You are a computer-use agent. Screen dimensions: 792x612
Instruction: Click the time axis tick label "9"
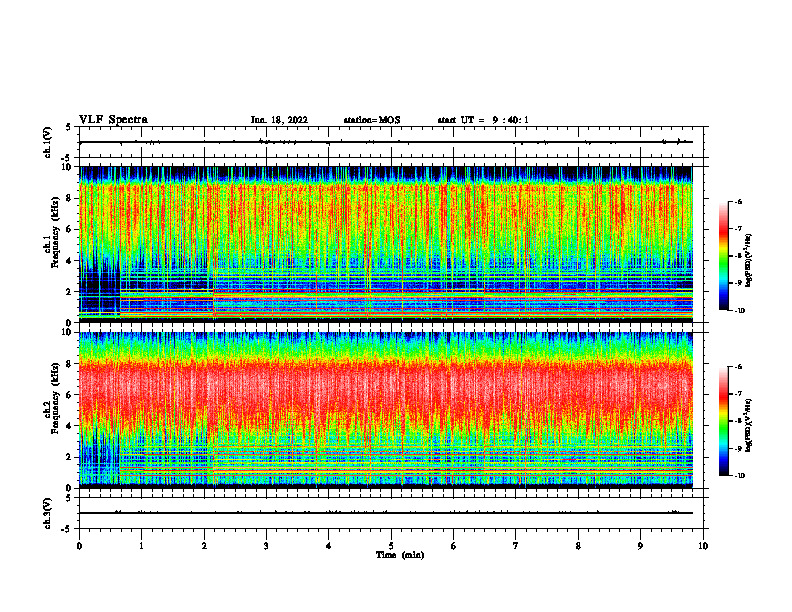click(640, 546)
